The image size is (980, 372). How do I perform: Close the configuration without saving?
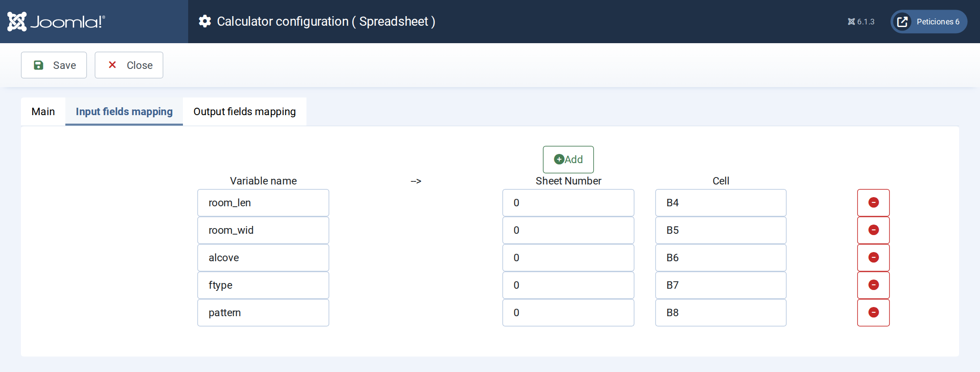[129, 65]
